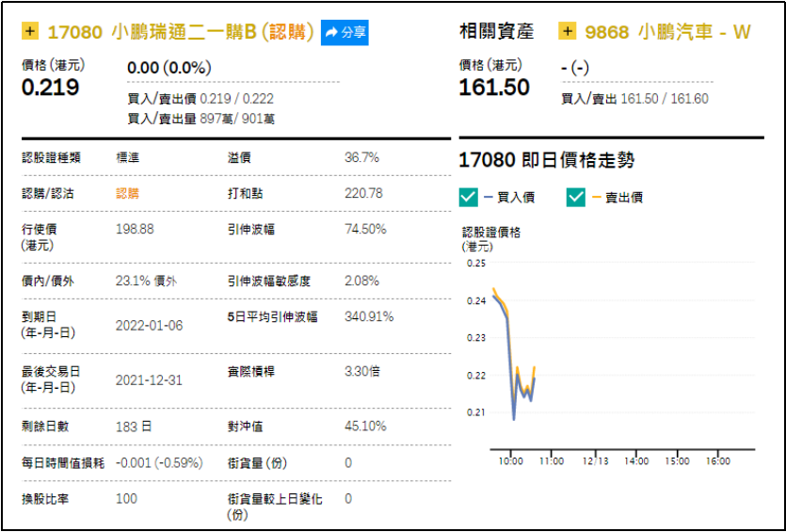Click the 0.21 price axis label
This screenshot has height=532, width=786.
click(x=476, y=412)
